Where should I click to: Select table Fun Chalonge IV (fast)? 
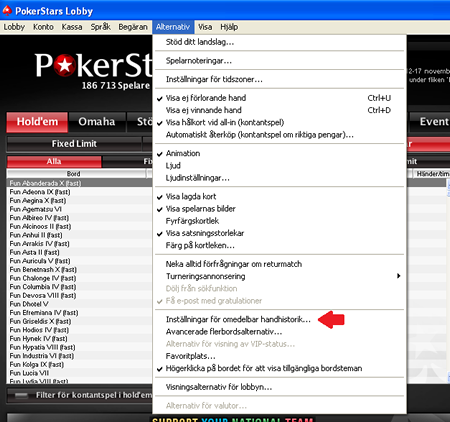click(x=79, y=278)
